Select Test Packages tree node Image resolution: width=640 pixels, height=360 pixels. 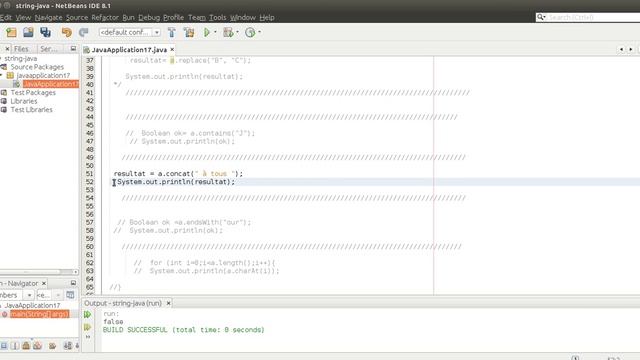tap(33, 92)
